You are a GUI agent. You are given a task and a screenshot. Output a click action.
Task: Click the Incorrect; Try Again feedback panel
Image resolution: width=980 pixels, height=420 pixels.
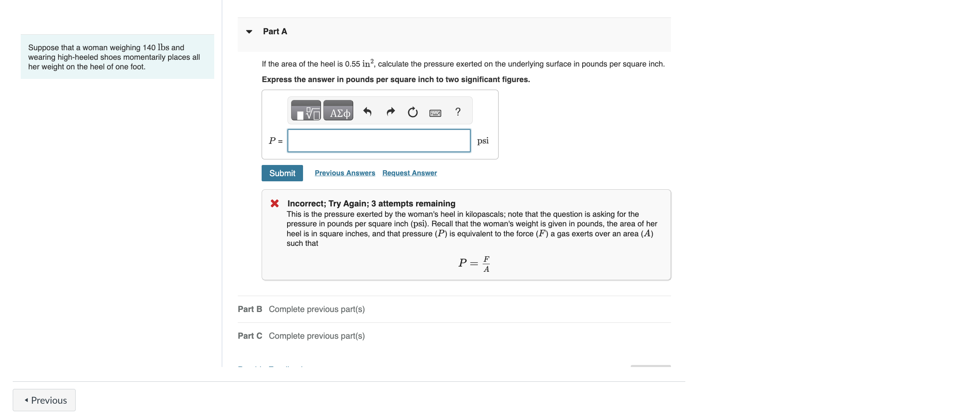click(x=466, y=234)
